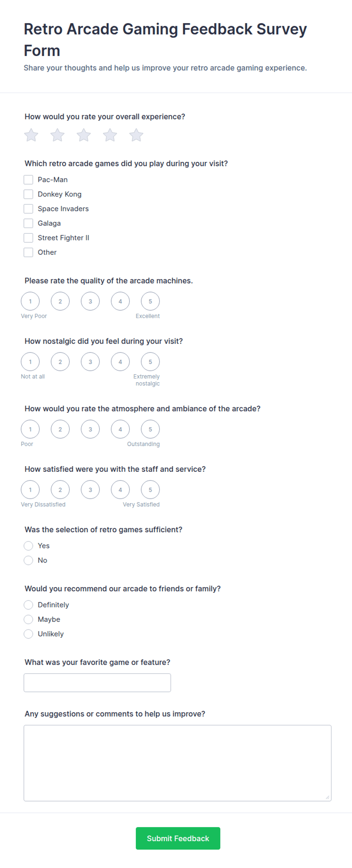
Task: Choose Definitely for recommending the arcade
Action: (28, 605)
